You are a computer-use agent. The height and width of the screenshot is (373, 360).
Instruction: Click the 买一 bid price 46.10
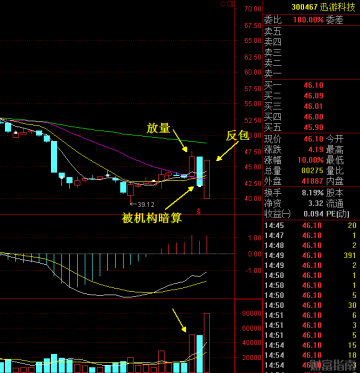point(313,85)
